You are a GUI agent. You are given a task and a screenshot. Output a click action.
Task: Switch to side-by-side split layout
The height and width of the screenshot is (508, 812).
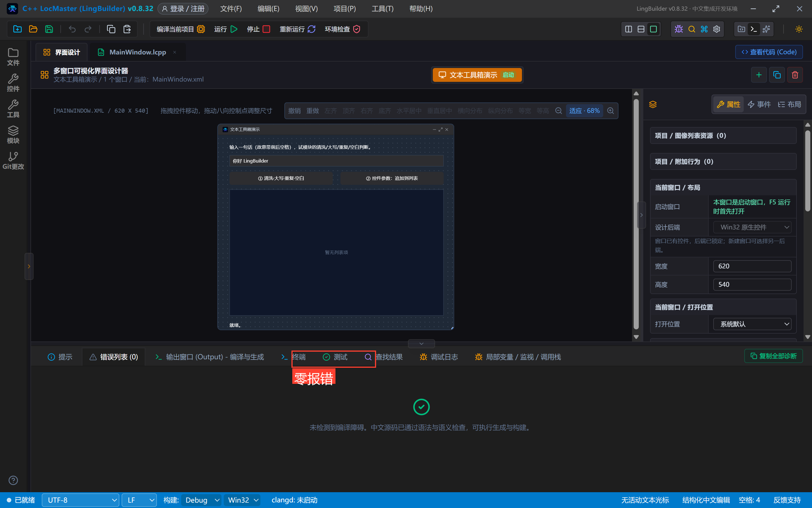[x=628, y=29]
